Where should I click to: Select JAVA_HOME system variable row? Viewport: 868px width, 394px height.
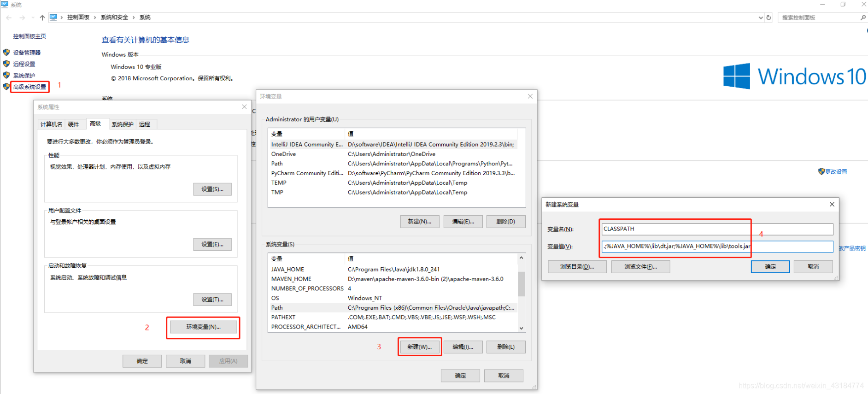pos(393,269)
